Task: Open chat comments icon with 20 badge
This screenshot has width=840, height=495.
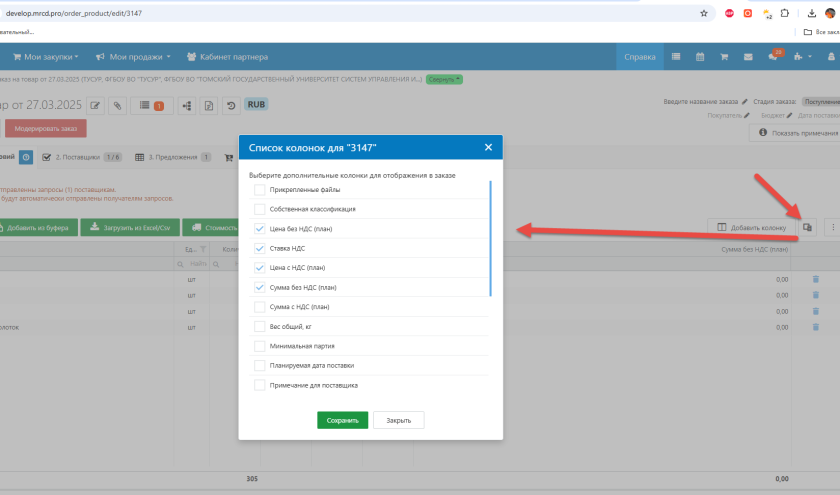Action: pos(774,56)
